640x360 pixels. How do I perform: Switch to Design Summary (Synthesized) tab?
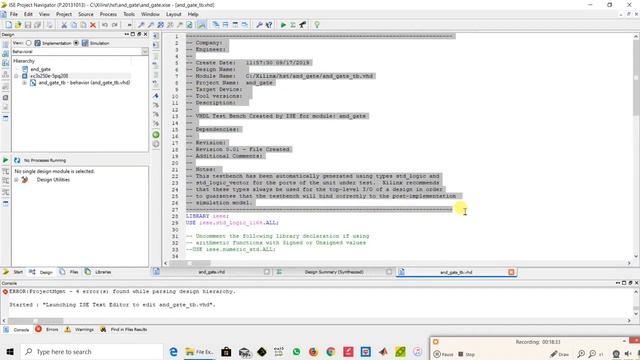(334, 272)
